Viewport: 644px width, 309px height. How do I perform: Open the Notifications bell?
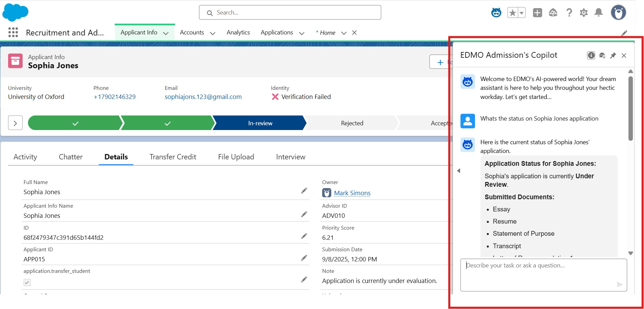point(598,13)
